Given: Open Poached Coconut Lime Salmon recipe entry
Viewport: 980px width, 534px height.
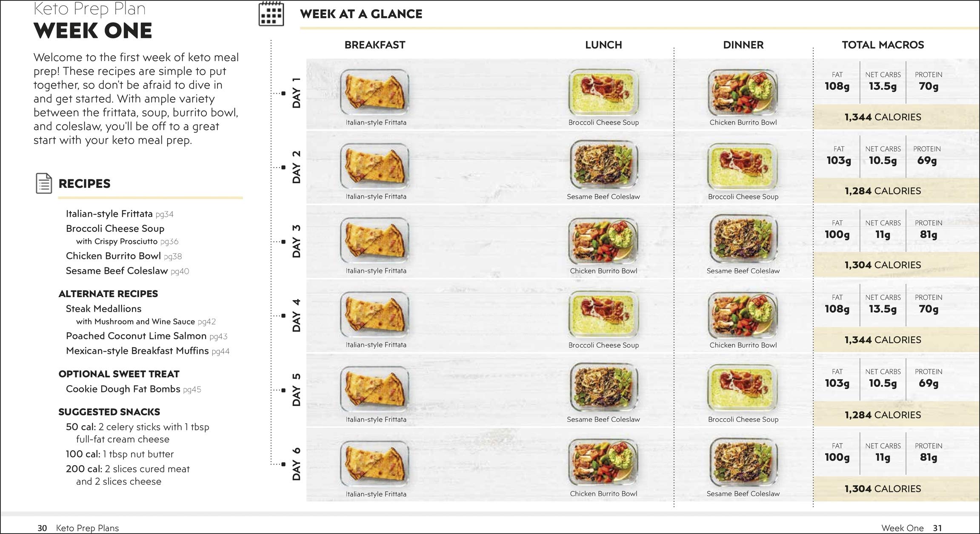Looking at the screenshot, I should click(146, 336).
